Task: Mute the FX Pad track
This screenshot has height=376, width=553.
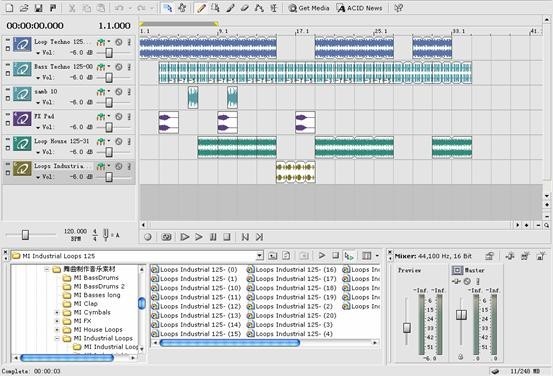Action: pos(119,116)
